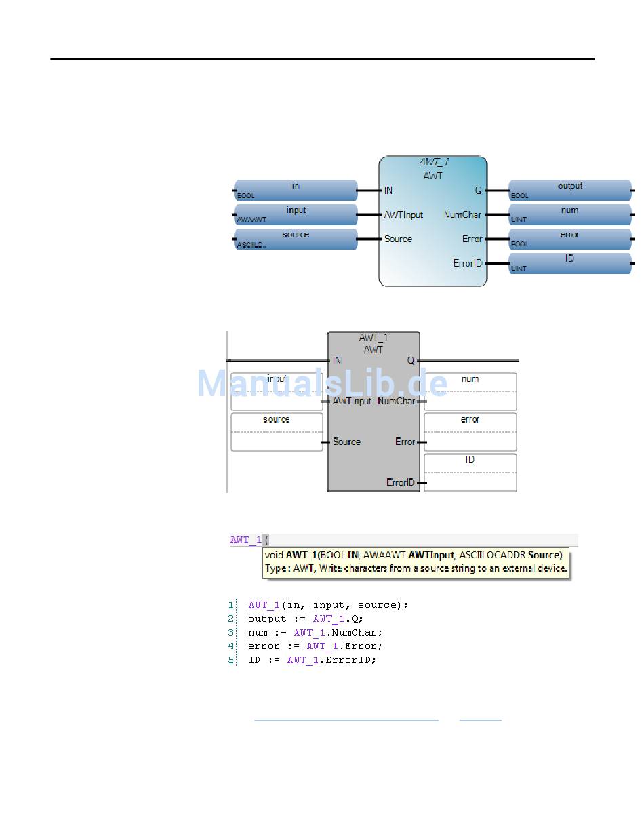Click the IN pin on the blue AWT block

point(388,191)
